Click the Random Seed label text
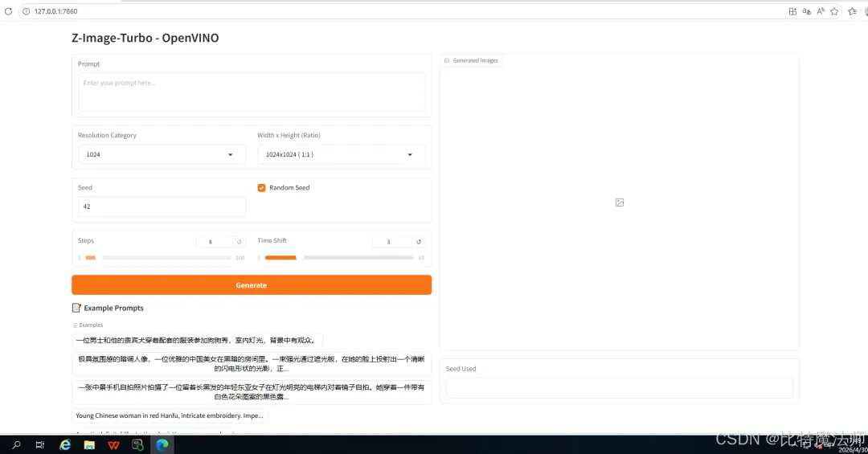The width and height of the screenshot is (868, 454). (289, 188)
